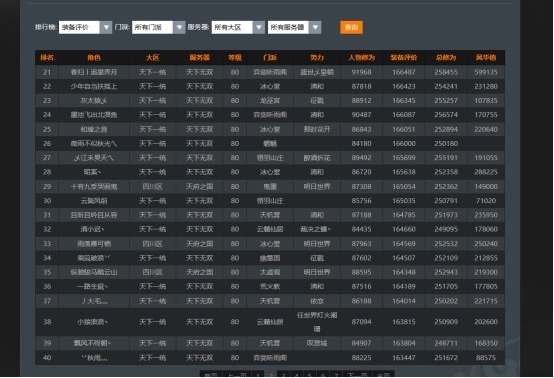
Task: Jump to 末页 last page
Action: pyautogui.click(x=384, y=374)
